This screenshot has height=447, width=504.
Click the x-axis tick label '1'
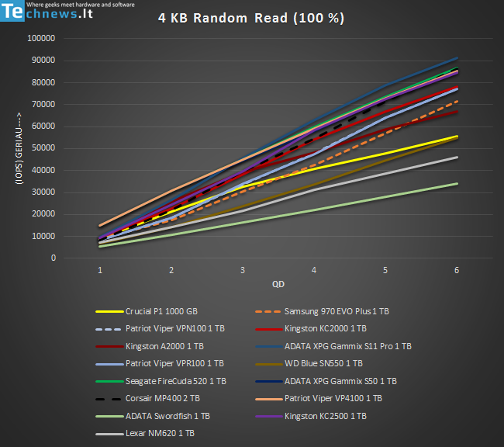[x=100, y=270]
